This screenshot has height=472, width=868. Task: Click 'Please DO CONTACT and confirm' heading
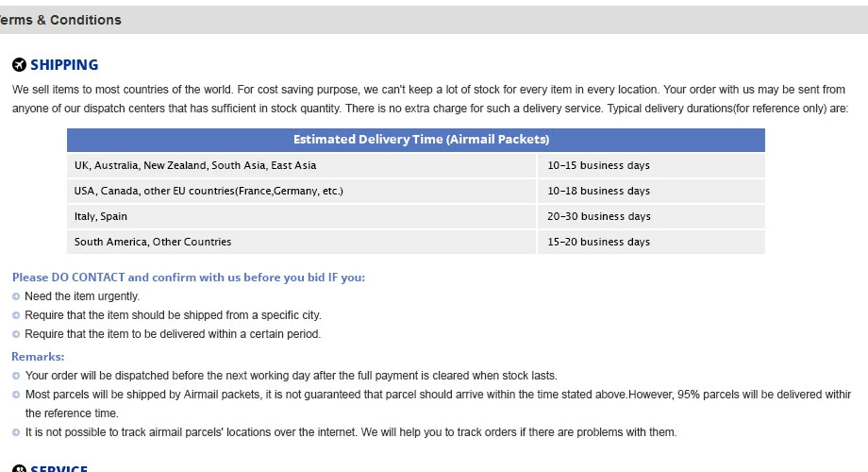point(188,277)
